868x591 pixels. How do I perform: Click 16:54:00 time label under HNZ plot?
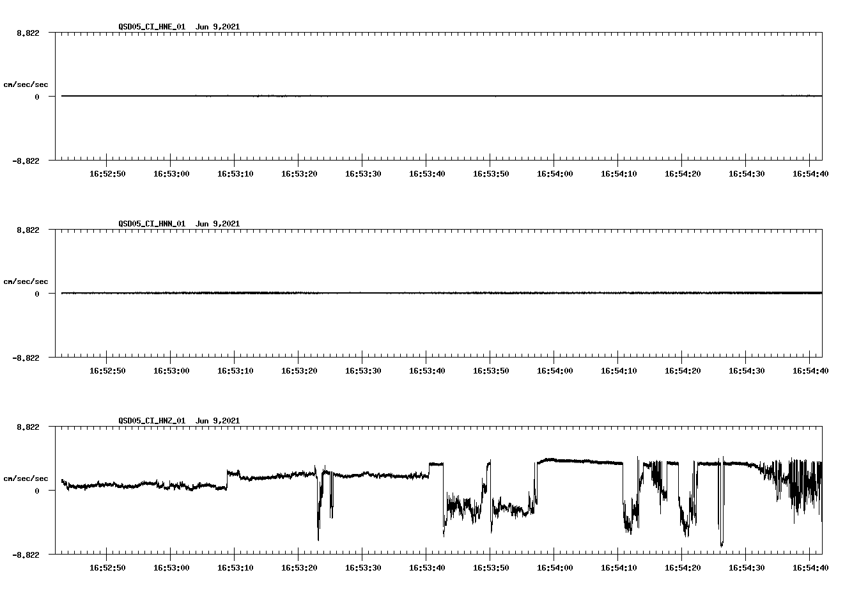(x=555, y=568)
